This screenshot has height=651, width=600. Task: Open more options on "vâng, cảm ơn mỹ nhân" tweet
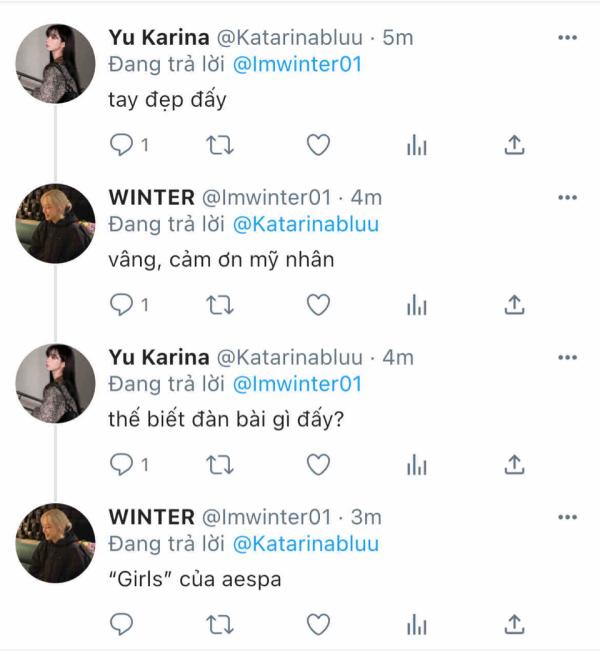(567, 198)
